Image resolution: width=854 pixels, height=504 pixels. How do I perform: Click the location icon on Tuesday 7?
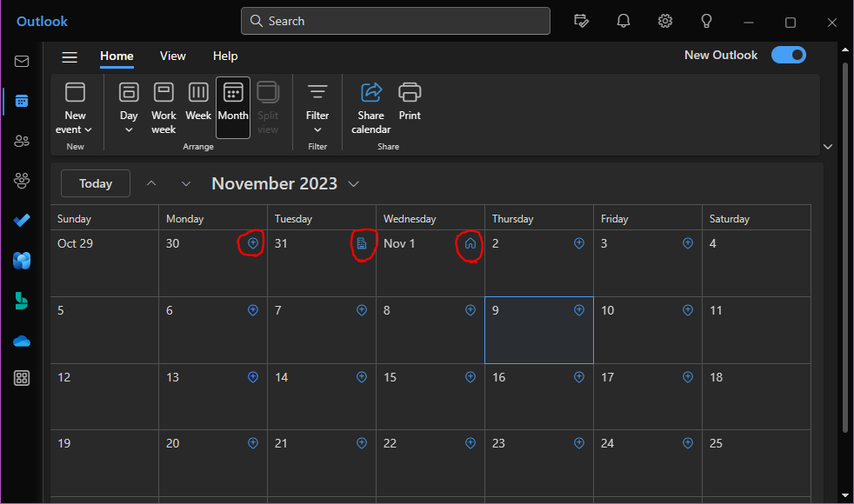click(362, 309)
